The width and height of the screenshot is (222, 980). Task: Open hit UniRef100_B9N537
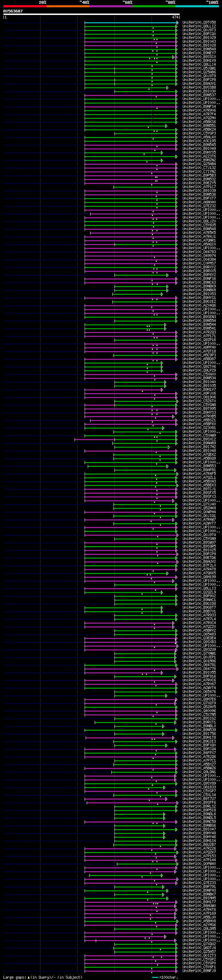coord(199,95)
